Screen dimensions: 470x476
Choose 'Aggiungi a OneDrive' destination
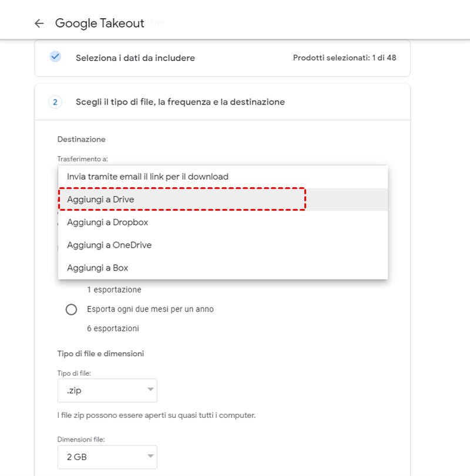(x=109, y=245)
